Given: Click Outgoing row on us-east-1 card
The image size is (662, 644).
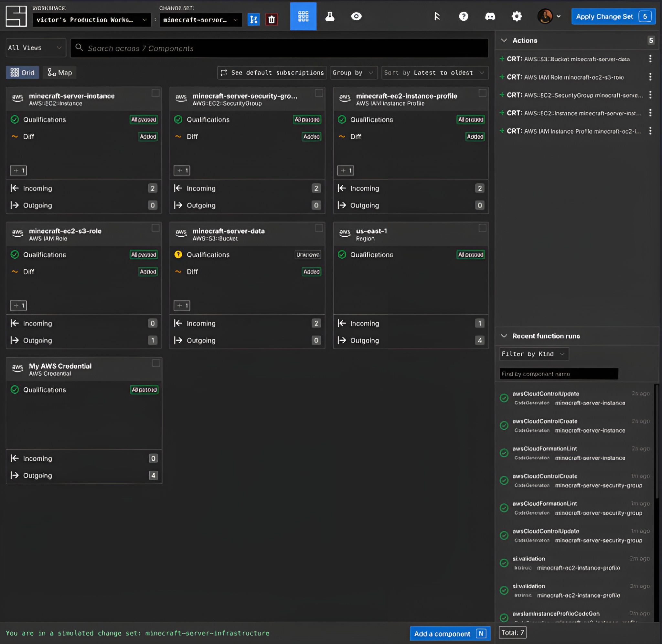Looking at the screenshot, I should [411, 340].
